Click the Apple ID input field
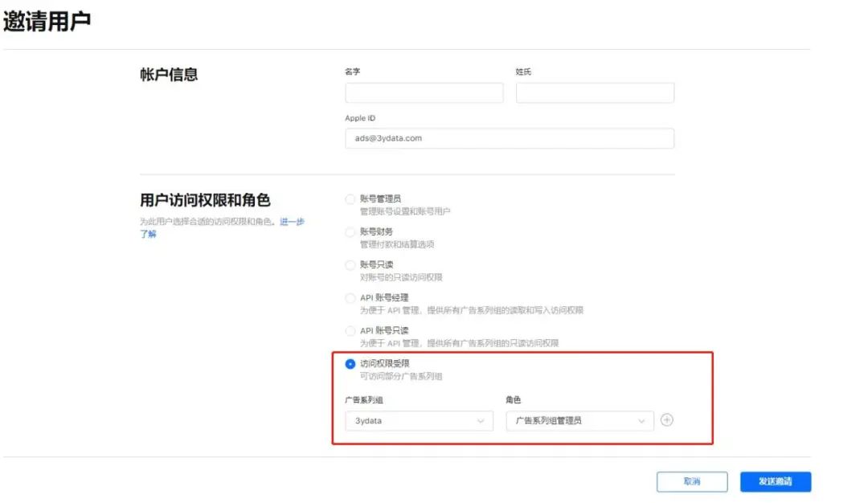868x503 pixels. pos(510,138)
